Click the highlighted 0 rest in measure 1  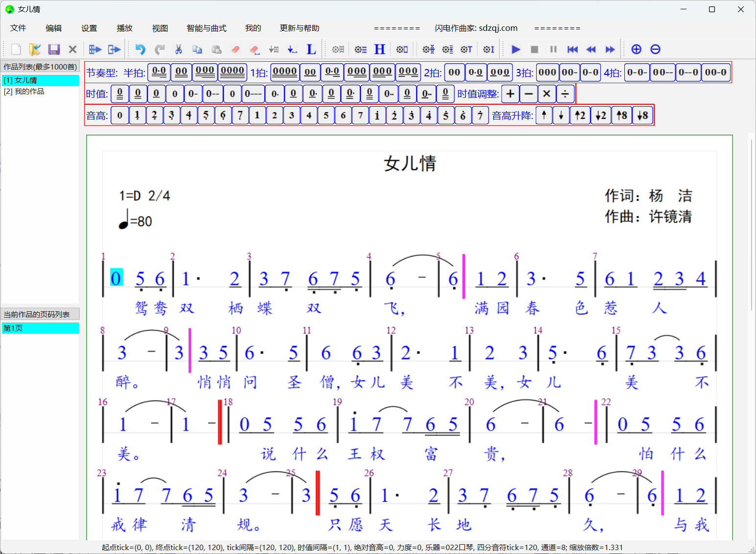pyautogui.click(x=116, y=277)
